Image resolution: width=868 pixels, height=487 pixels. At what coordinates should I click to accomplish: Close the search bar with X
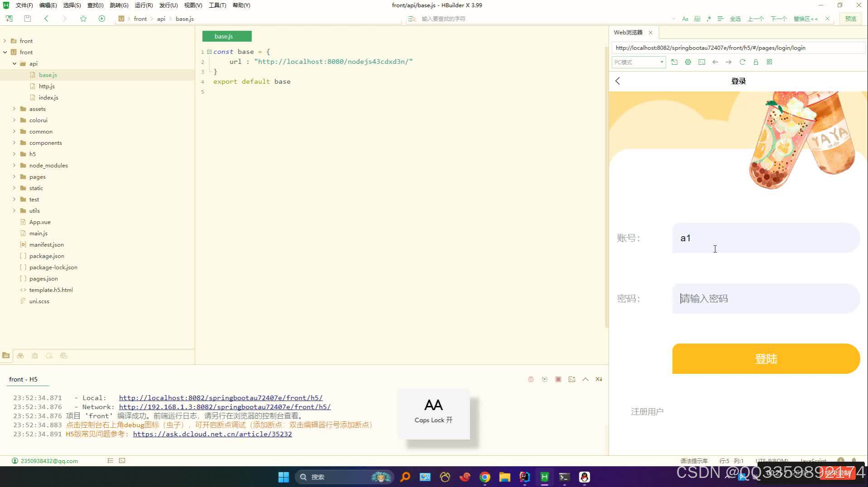[828, 19]
